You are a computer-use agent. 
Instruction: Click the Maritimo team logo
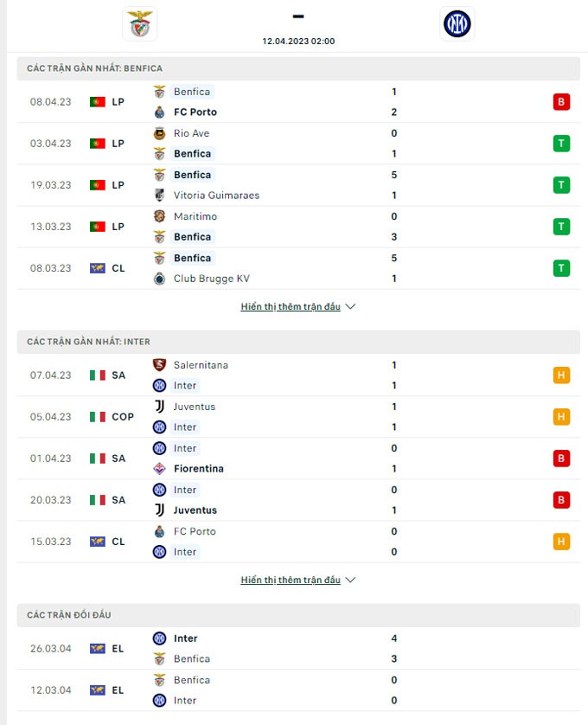pos(159,216)
